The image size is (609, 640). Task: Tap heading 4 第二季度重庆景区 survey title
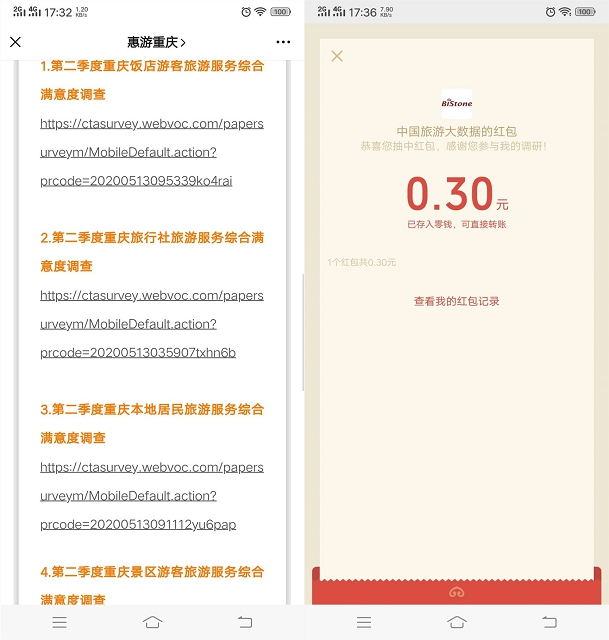[x=152, y=585]
